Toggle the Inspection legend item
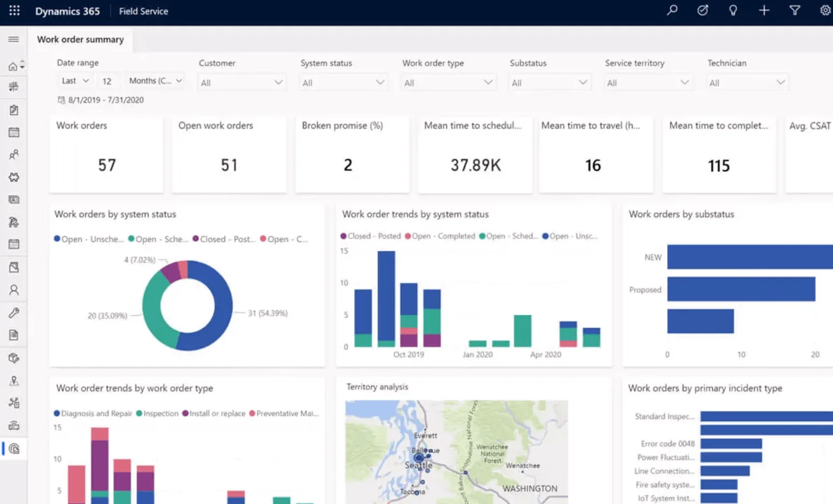833x504 pixels. tap(157, 413)
